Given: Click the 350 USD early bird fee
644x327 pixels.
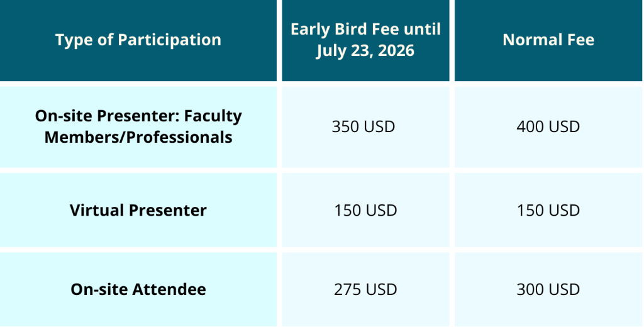Looking at the screenshot, I should pyautogui.click(x=364, y=126).
